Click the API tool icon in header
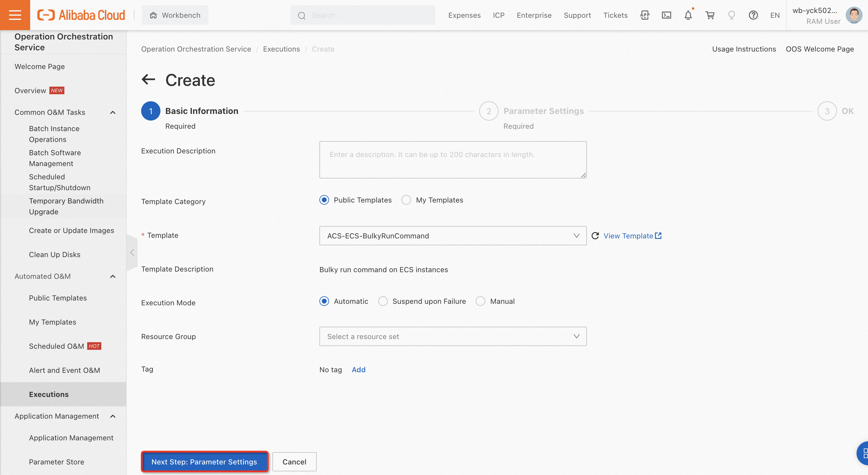Viewport: 868px width, 475px height. pos(645,15)
